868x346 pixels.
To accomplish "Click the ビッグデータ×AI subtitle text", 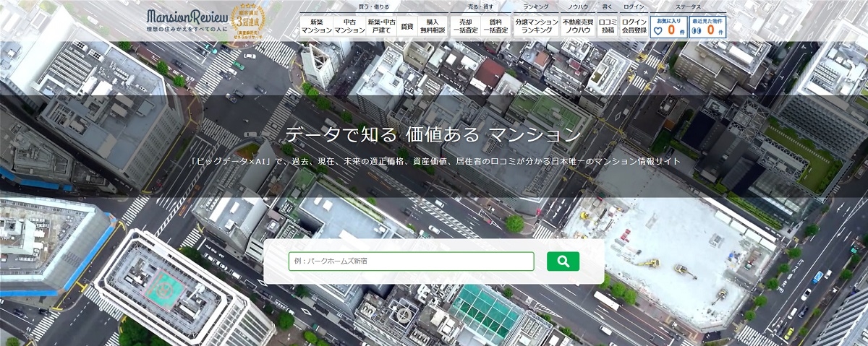I will pos(433,161).
